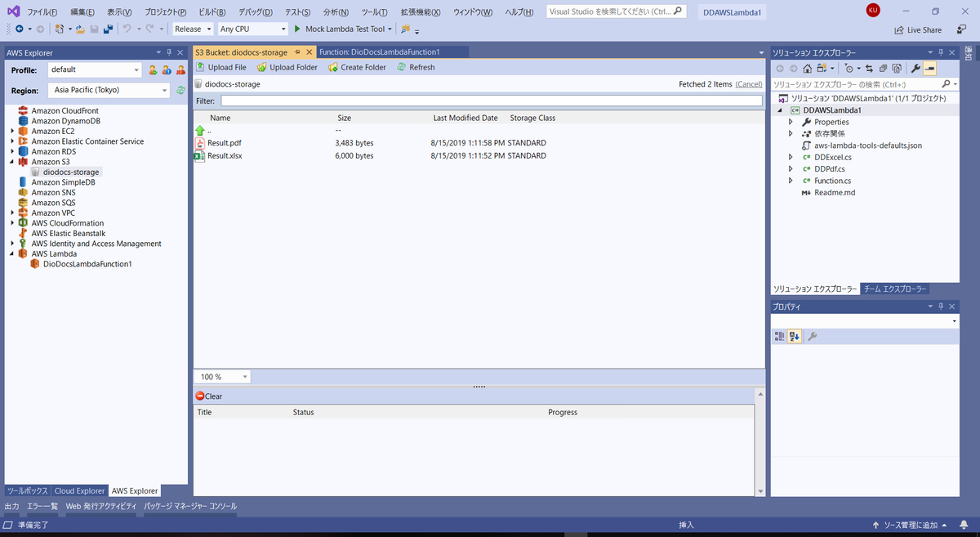The width and height of the screenshot is (980, 537).
Task: Click the Pending Changes Filter clock icon
Action: [849, 69]
